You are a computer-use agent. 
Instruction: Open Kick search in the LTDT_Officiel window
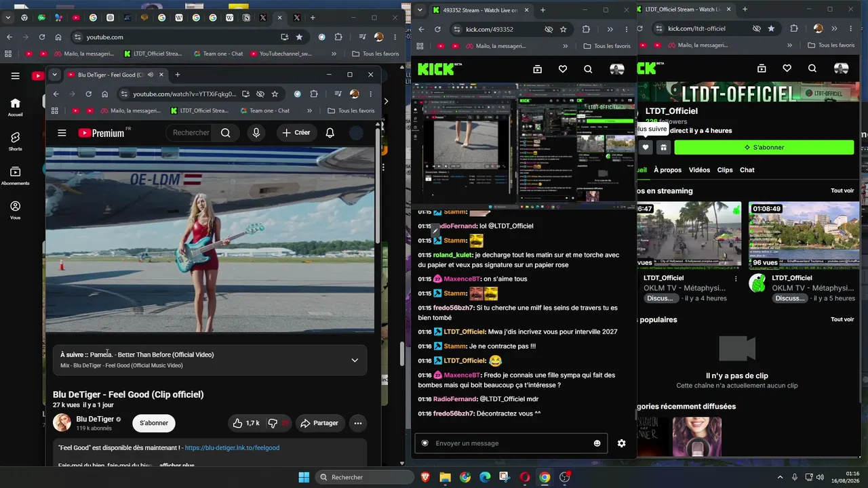pos(812,68)
